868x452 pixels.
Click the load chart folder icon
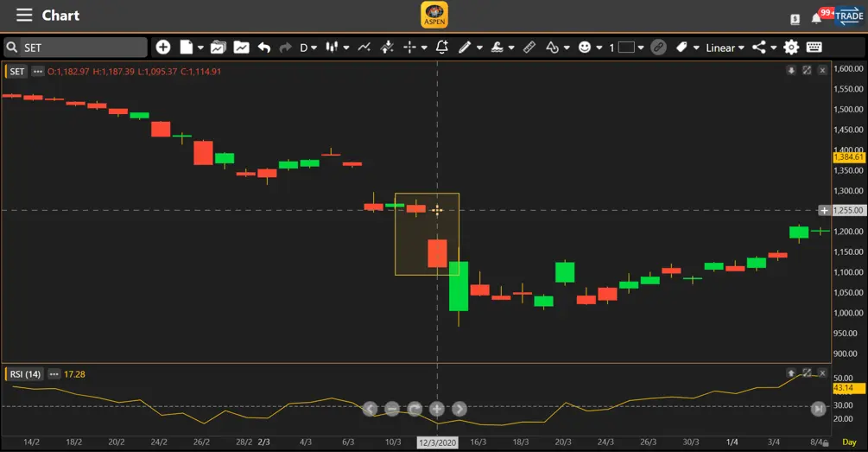218,48
